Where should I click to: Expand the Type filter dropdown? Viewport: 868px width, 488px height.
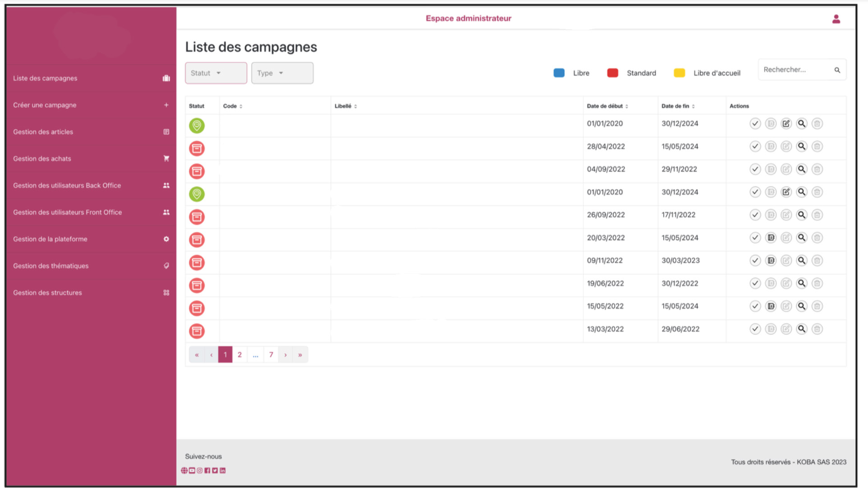[282, 73]
